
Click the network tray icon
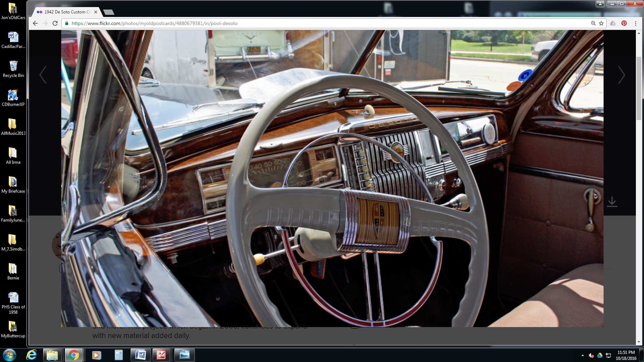coord(608,355)
